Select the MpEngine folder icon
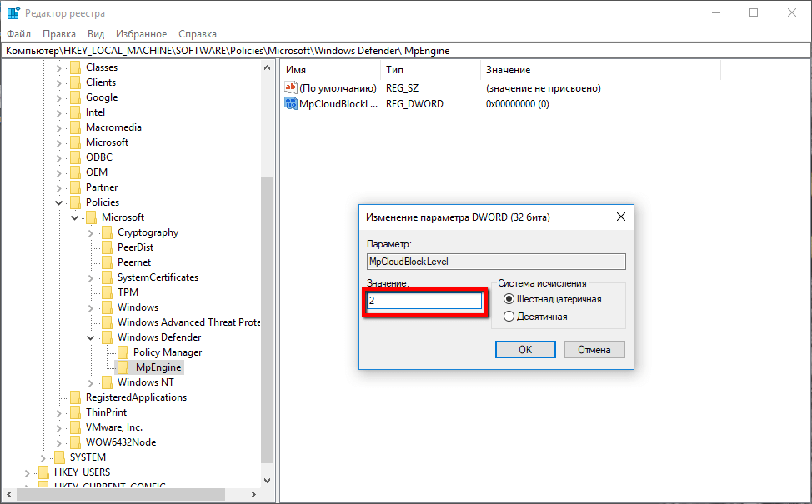The image size is (812, 504). point(123,367)
